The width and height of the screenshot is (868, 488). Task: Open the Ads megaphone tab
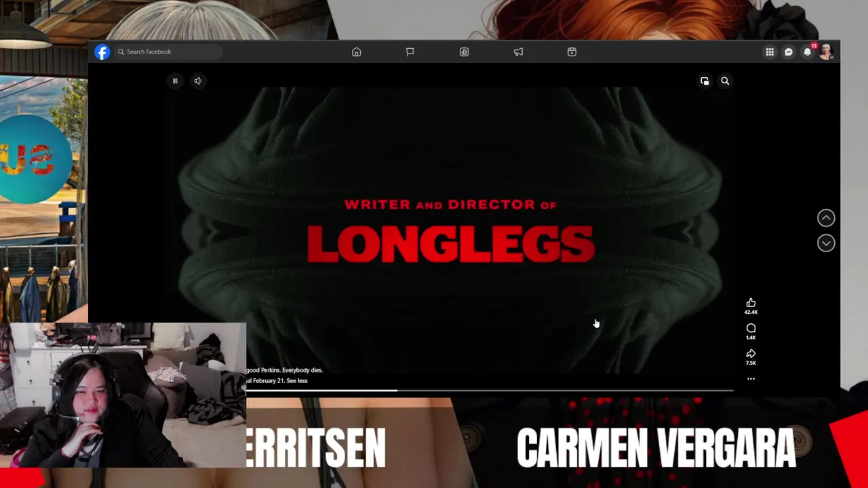pos(518,52)
